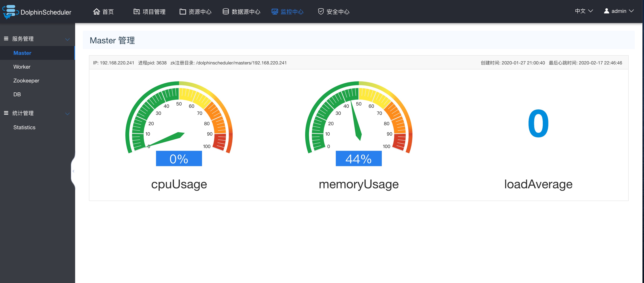
Task: Click the zk注册目录 path text
Action: click(228, 63)
